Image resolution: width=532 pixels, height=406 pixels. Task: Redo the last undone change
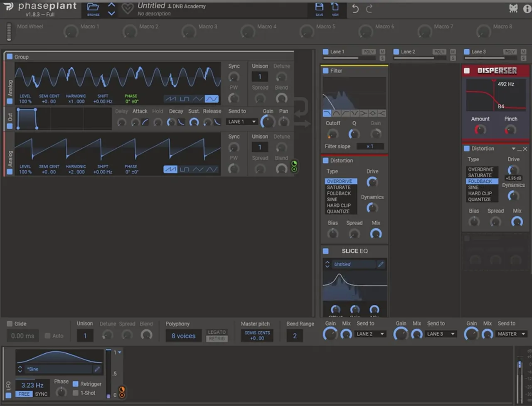point(369,9)
